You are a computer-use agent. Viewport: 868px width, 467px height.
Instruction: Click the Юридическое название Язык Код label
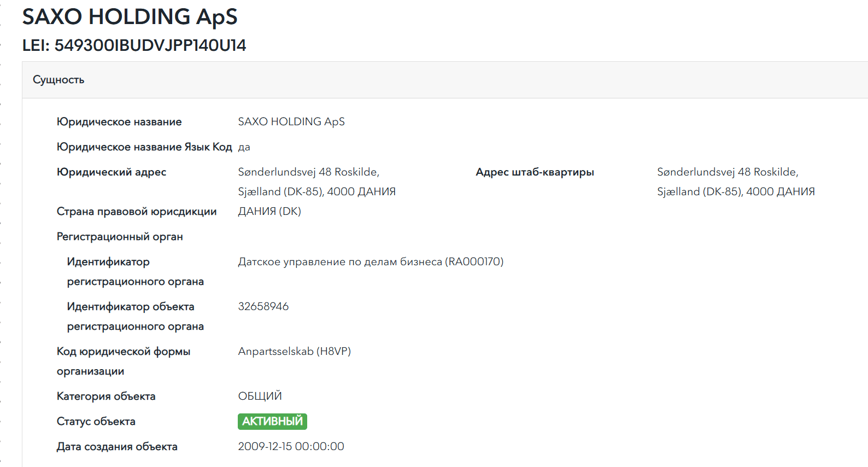tap(144, 147)
